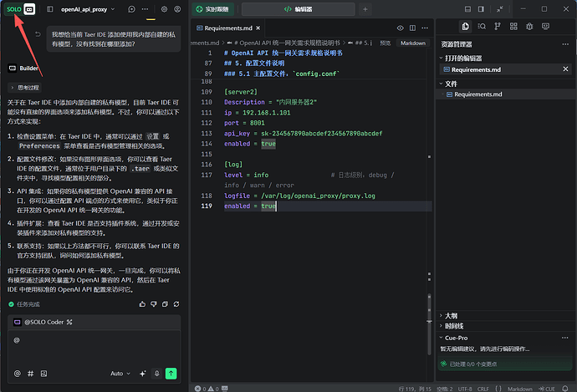Focus the chat message input field

coord(94,348)
